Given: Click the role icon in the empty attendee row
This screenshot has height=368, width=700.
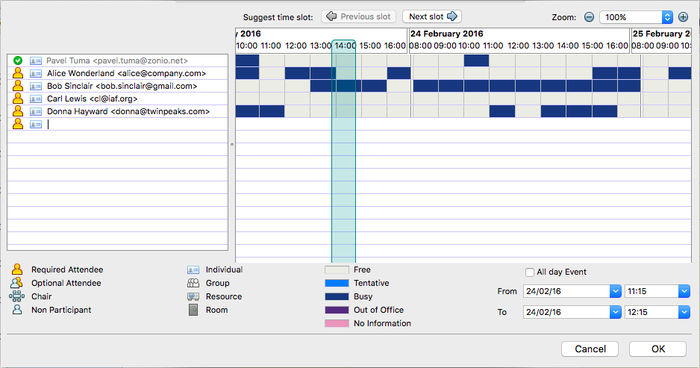Looking at the screenshot, I should (x=18, y=124).
